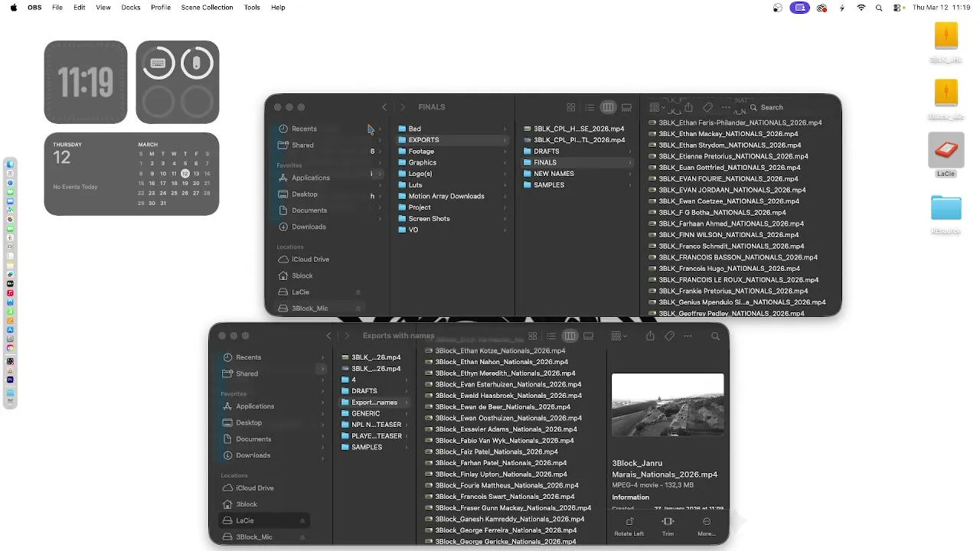Click Share icon in Exports with names toolbar
The image size is (980, 551).
tap(650, 336)
